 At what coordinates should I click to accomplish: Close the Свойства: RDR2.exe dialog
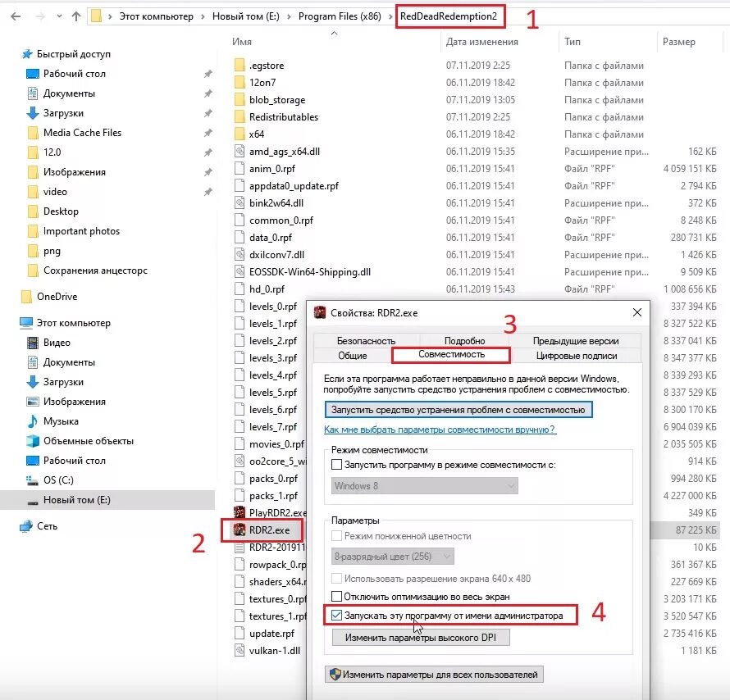[637, 312]
